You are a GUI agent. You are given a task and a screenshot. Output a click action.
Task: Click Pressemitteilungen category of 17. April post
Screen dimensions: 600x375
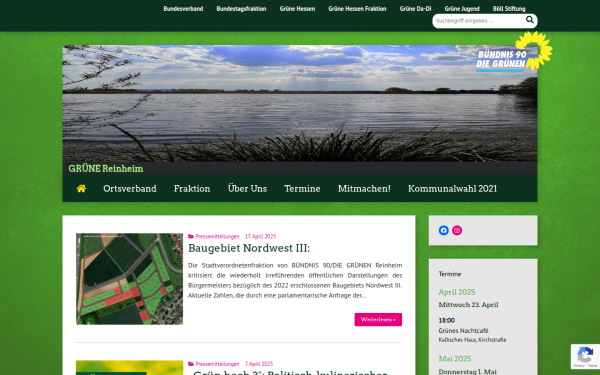[217, 237]
